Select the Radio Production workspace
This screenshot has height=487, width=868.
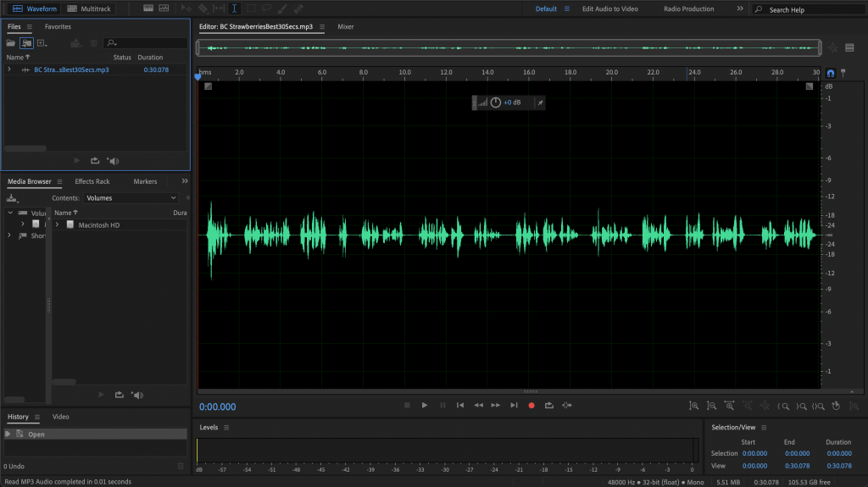coord(688,9)
